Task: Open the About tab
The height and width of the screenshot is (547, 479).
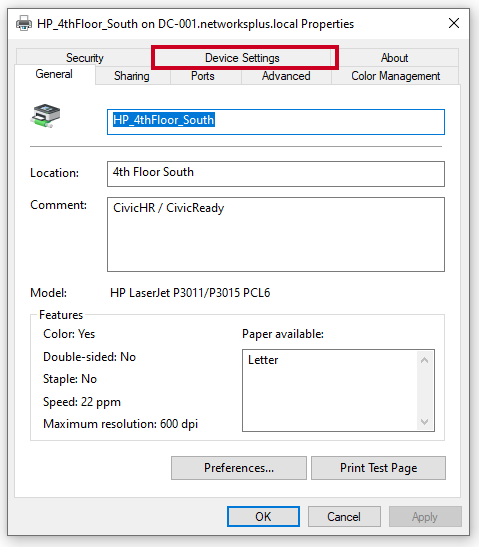Action: coord(394,58)
